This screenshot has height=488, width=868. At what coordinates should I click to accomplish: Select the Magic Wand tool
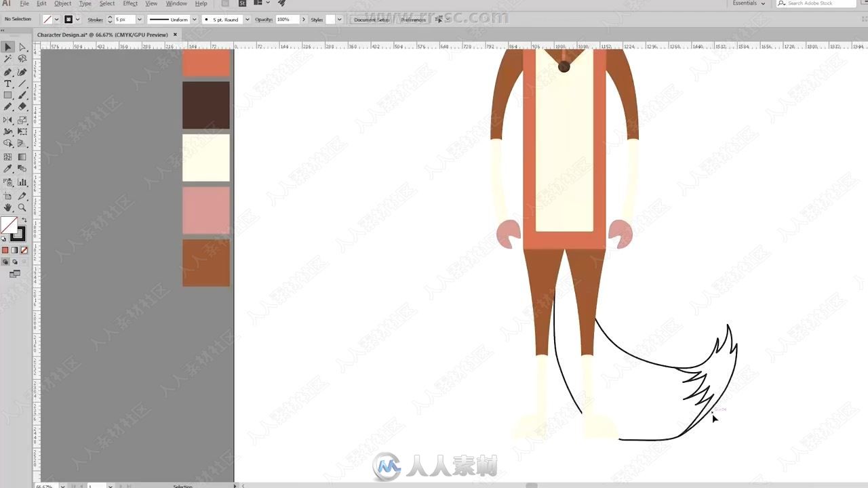tap(7, 59)
